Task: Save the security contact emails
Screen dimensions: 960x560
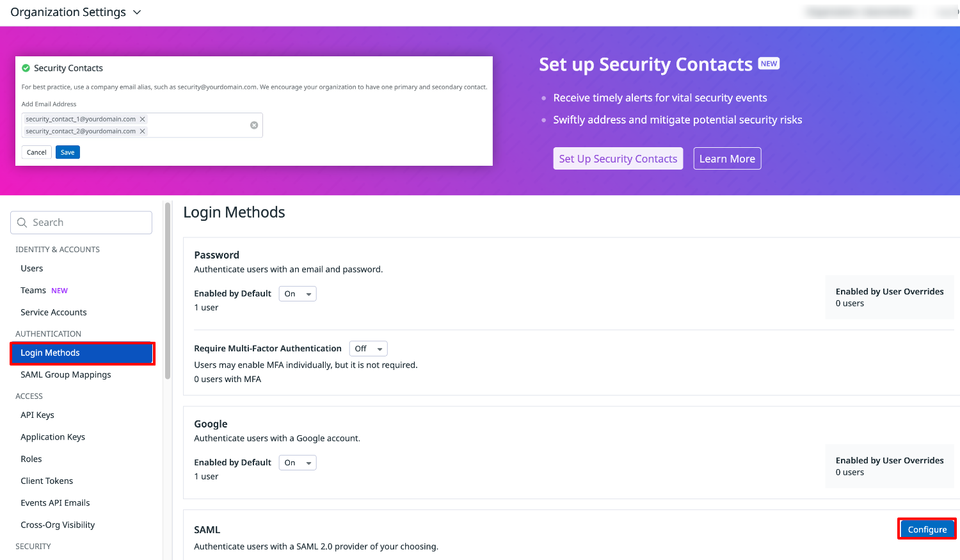Action: tap(67, 152)
